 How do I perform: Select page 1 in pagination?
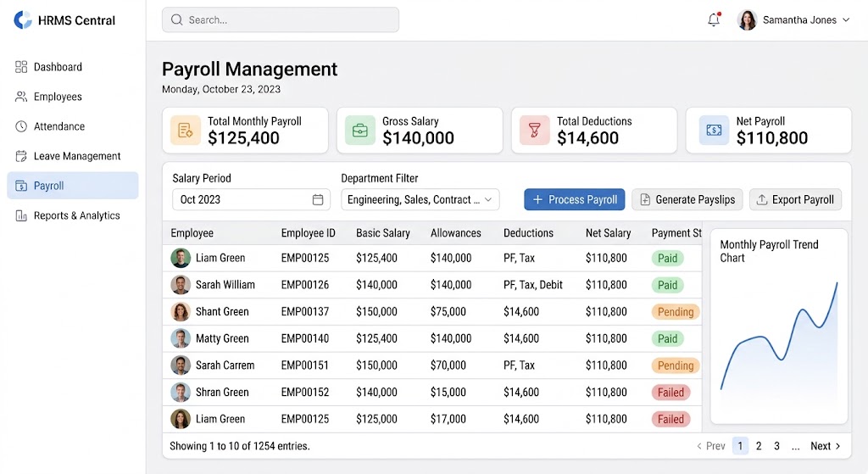740,446
